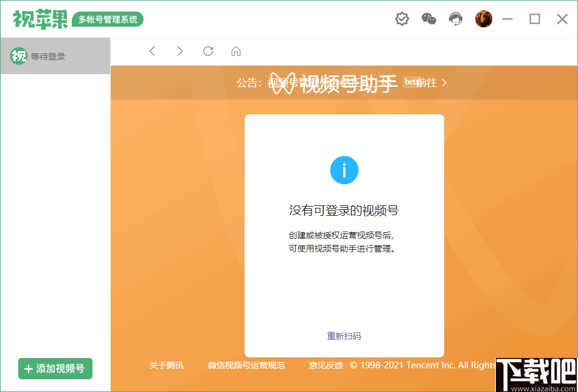Navigate back using the left arrow icon
This screenshot has height=392, width=578.
coord(152,51)
